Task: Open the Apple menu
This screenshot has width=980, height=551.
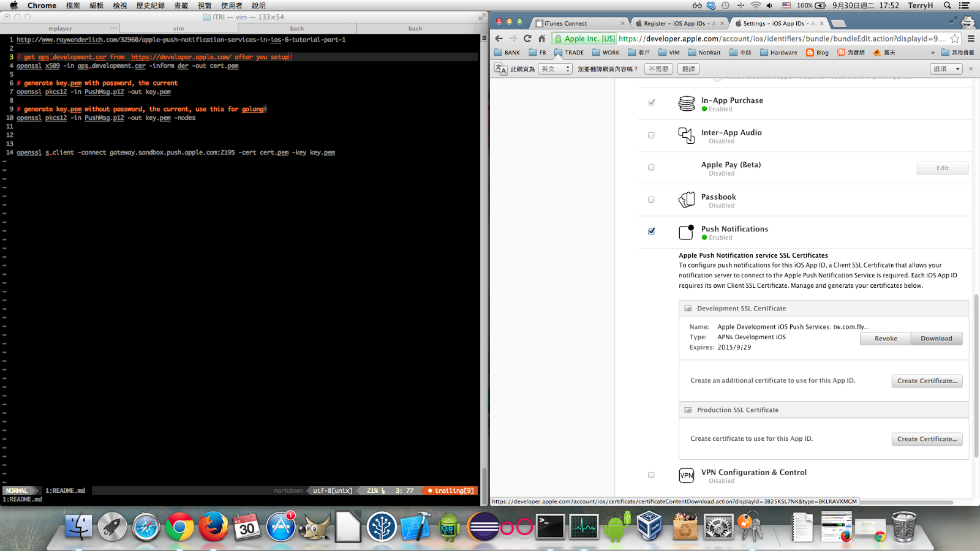Action: (13, 6)
